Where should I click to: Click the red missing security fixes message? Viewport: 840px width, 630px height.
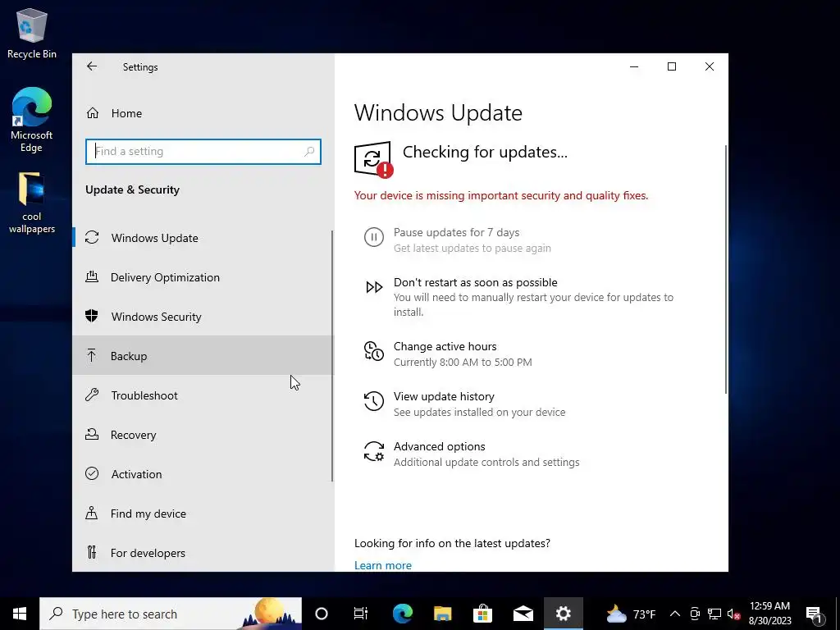coord(501,195)
